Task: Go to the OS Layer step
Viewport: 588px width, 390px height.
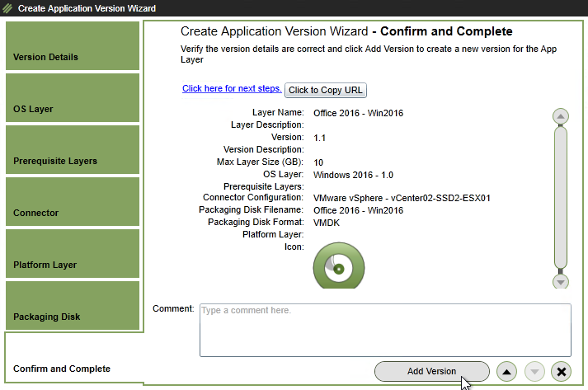Action: 73,97
